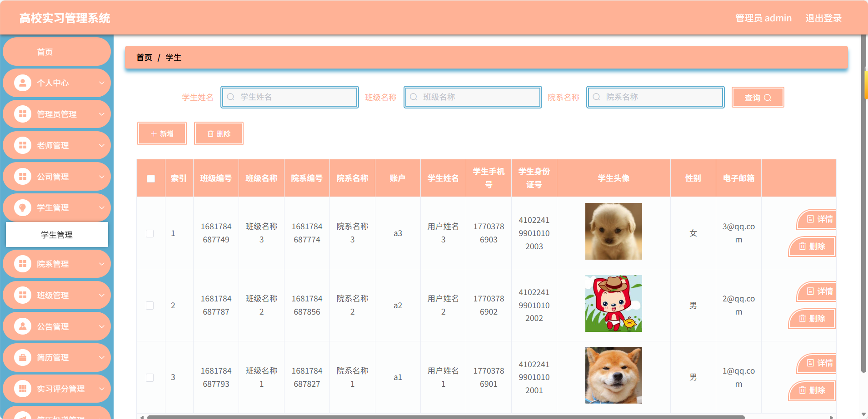868x419 pixels.
Task: Expand 简历管理 menu chevron
Action: [x=102, y=357]
